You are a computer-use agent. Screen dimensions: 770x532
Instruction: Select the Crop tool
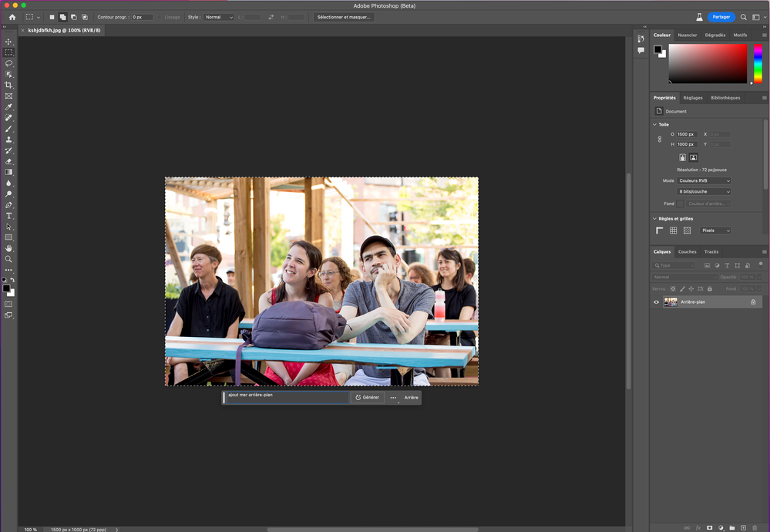tap(8, 85)
